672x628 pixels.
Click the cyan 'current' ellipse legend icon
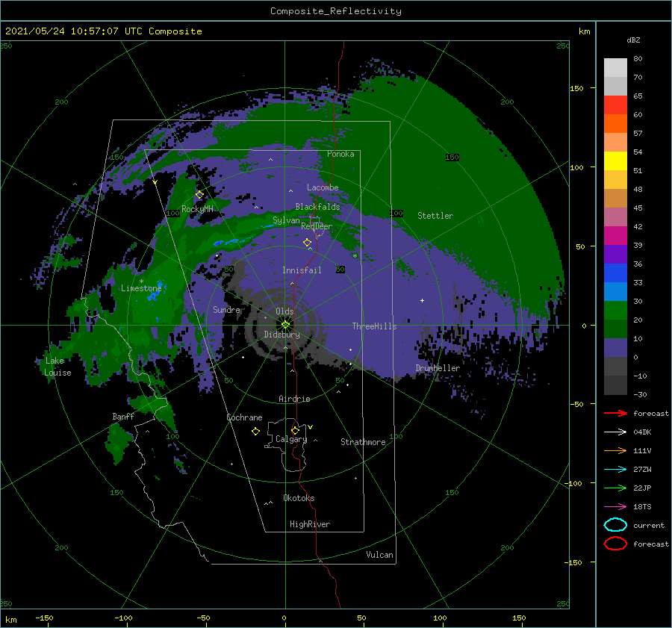tap(615, 525)
